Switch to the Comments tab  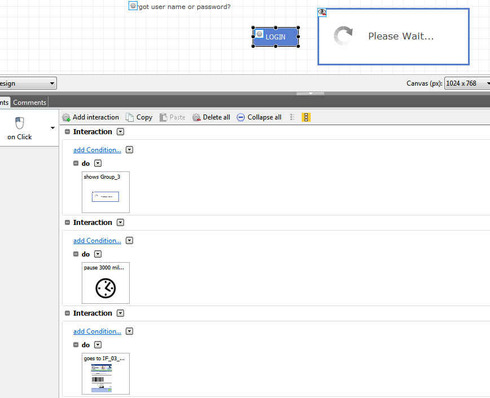click(29, 102)
